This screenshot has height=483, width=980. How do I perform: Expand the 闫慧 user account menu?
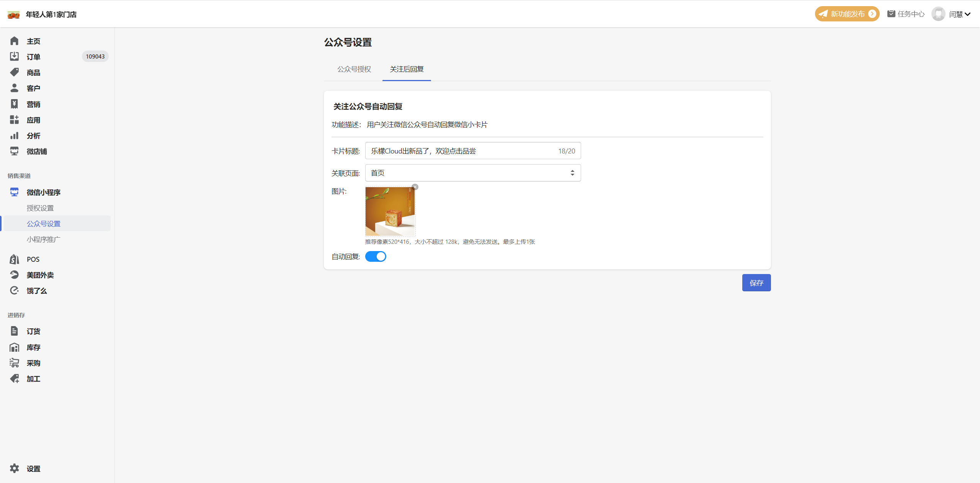(959, 14)
